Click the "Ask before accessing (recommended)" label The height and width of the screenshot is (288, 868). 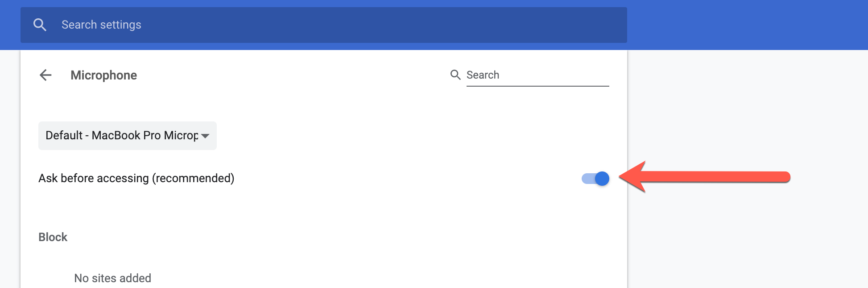(x=136, y=178)
